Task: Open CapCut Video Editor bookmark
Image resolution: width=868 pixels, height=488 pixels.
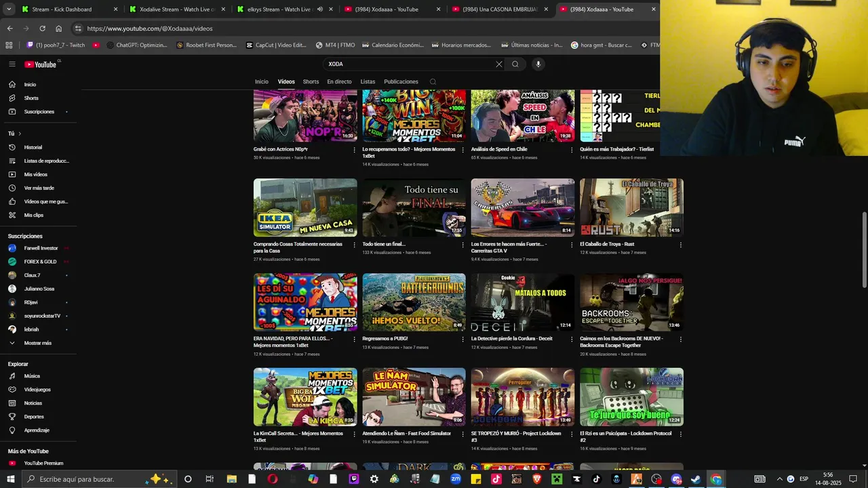Action: [x=276, y=45]
